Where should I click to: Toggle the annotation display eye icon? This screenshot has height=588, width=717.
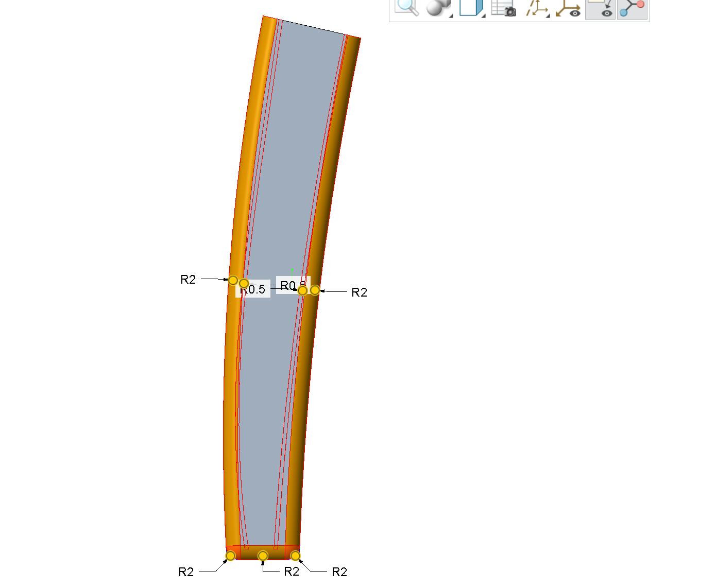(x=601, y=9)
